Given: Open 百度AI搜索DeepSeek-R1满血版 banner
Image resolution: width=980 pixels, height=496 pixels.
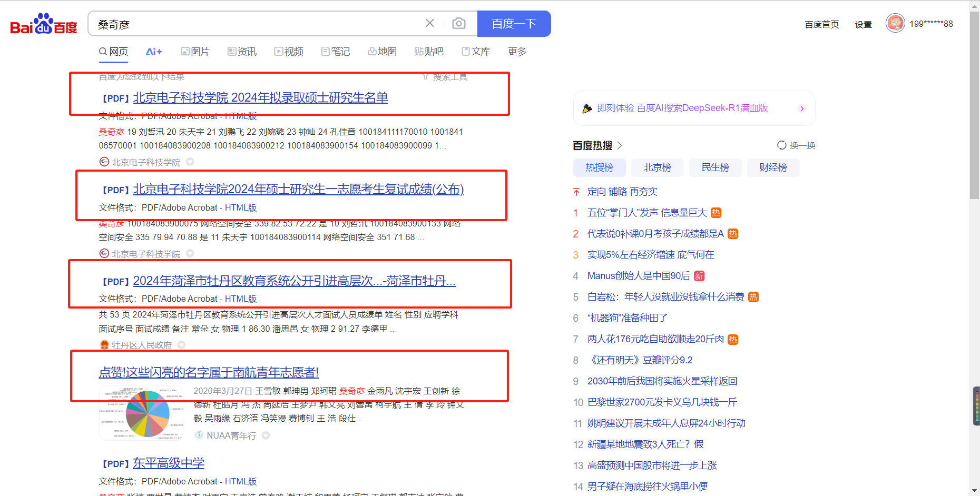Looking at the screenshot, I should tap(694, 108).
